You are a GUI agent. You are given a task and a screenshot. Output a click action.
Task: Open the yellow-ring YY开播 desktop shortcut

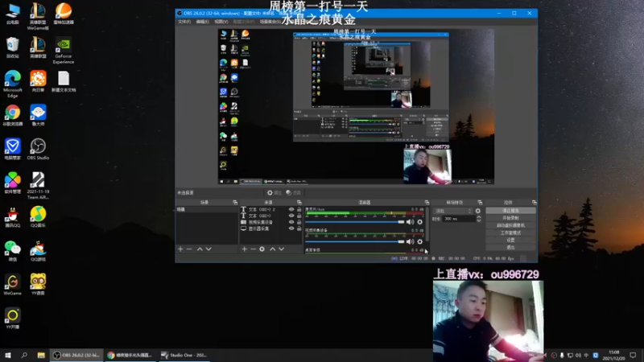pyautogui.click(x=12, y=319)
